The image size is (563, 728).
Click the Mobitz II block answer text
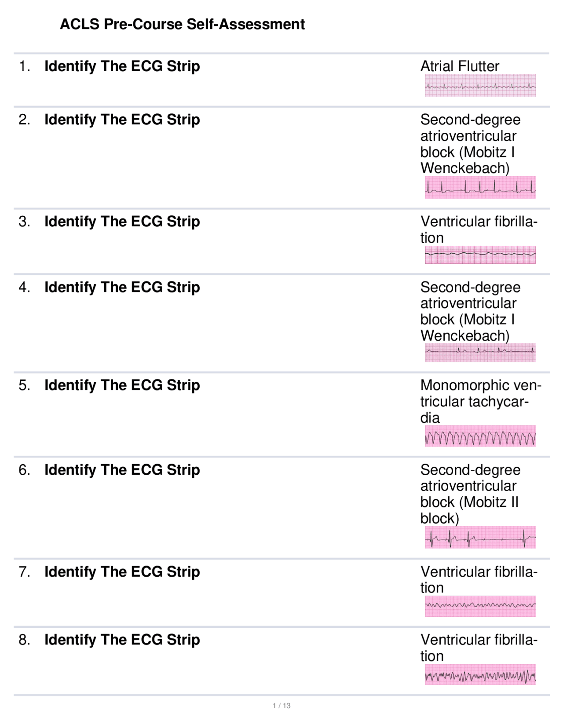coord(470,494)
